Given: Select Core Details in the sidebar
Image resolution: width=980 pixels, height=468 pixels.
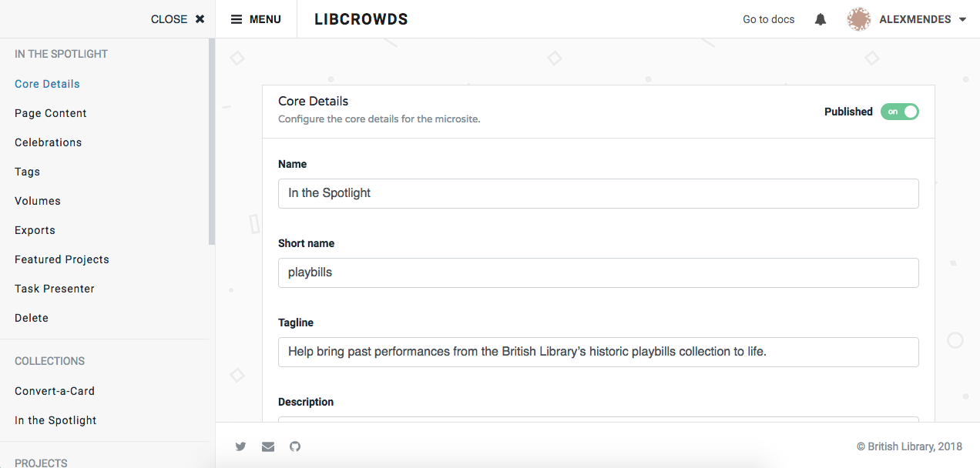Looking at the screenshot, I should [47, 83].
